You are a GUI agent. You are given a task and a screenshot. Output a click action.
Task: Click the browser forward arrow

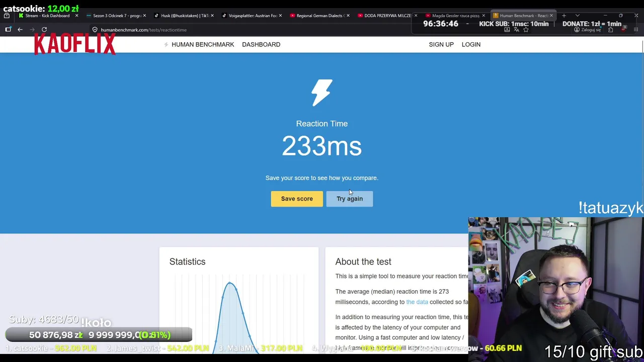[x=32, y=30]
